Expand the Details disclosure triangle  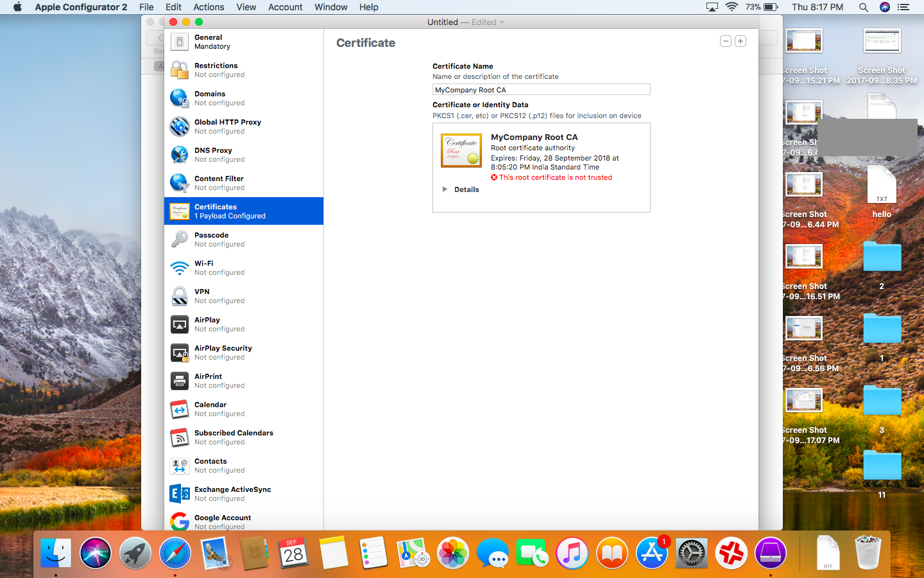[x=445, y=189]
